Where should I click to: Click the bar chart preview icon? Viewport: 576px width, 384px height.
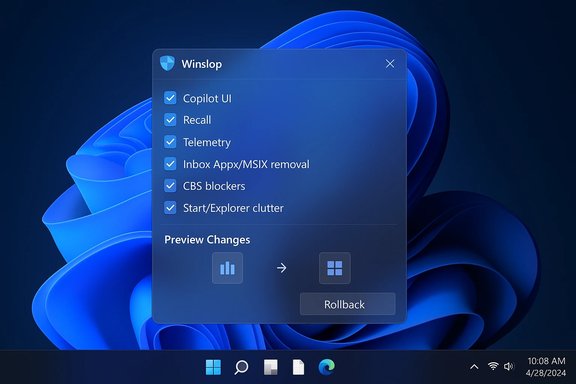pos(227,268)
